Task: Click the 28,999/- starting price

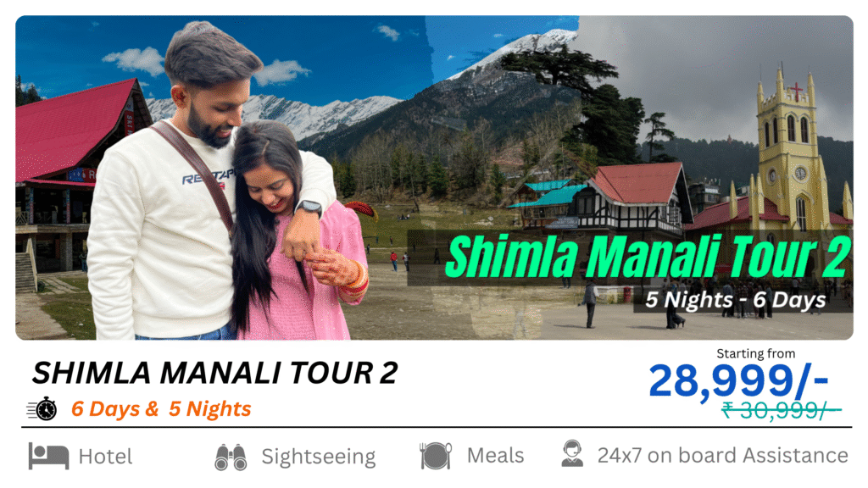Action: point(739,380)
